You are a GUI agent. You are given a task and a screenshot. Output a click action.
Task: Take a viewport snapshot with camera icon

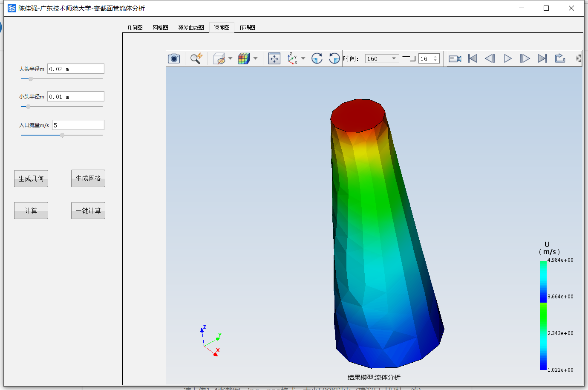pos(174,58)
